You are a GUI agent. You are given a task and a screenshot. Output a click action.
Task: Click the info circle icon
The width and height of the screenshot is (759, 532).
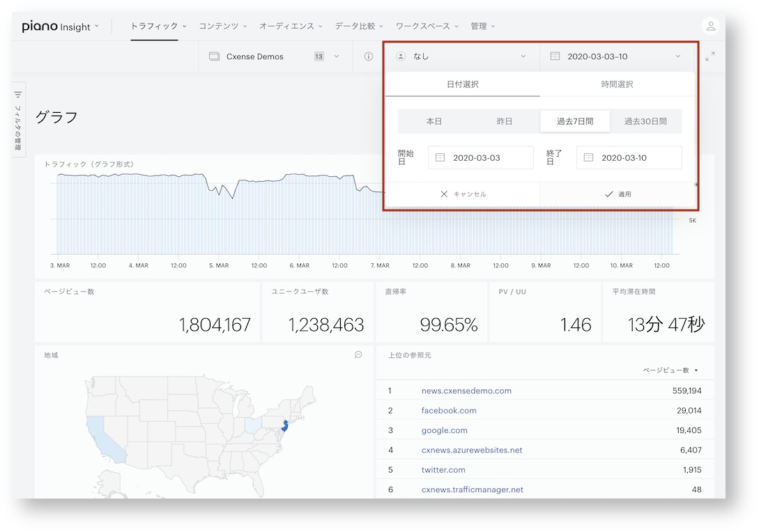pos(369,56)
